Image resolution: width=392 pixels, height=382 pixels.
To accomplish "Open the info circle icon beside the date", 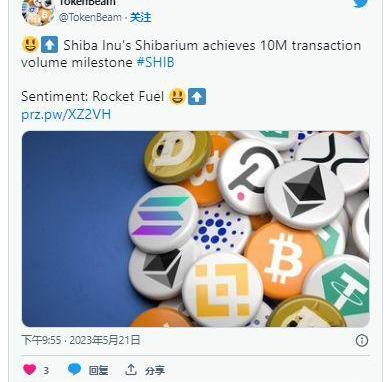I will [x=362, y=340].
